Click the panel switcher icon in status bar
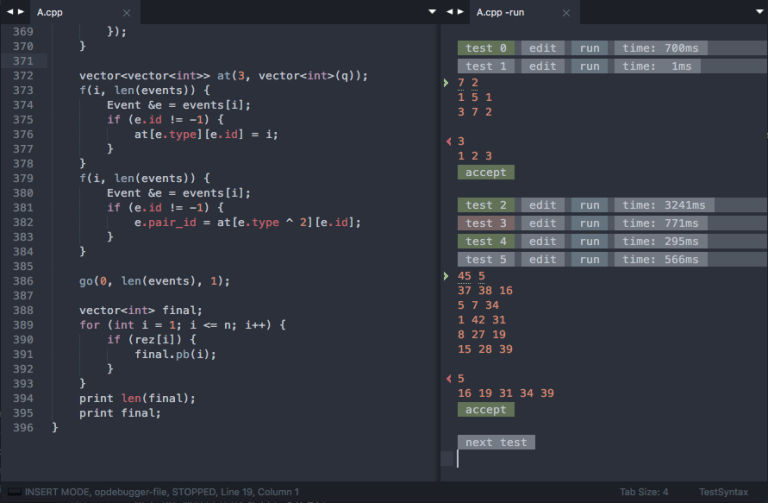The width and height of the screenshot is (768, 503). coord(14,492)
